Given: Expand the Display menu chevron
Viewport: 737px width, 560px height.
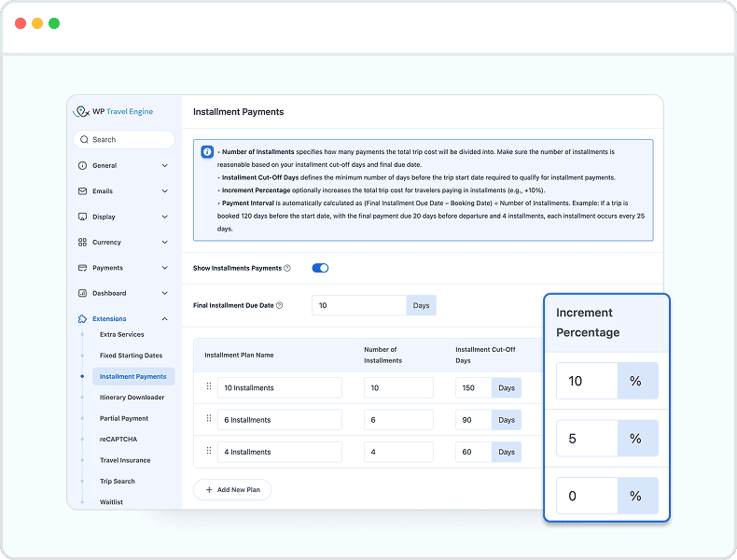Looking at the screenshot, I should (x=164, y=217).
